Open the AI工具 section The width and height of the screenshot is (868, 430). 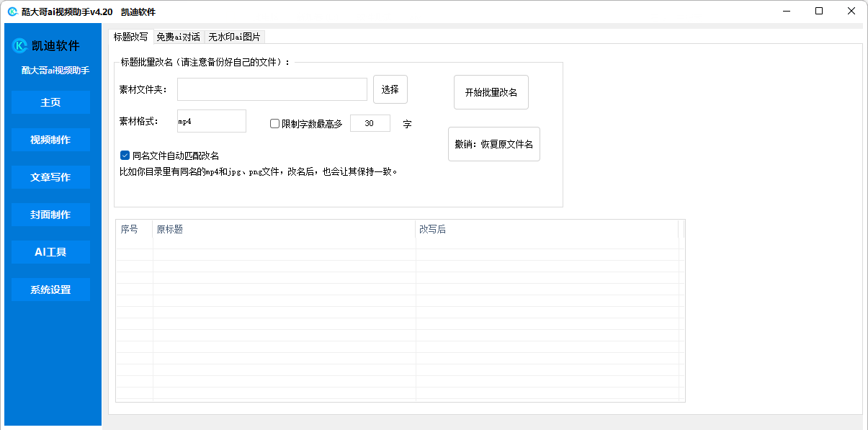click(x=50, y=252)
